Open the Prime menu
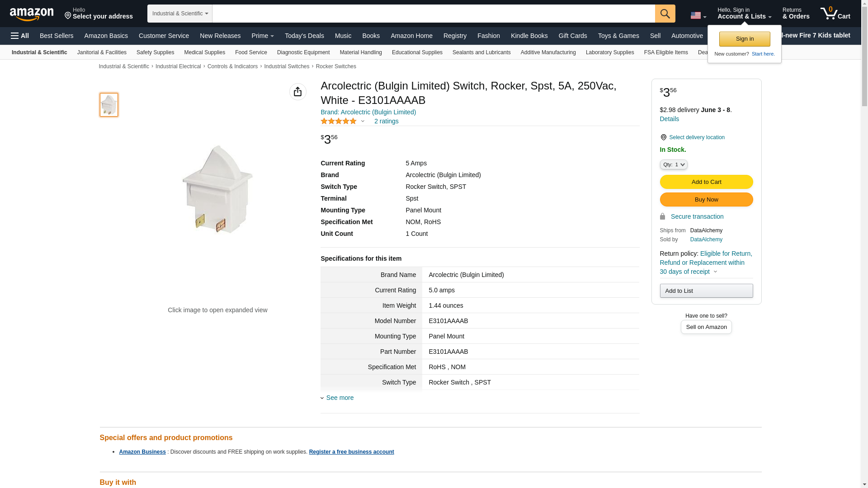Viewport: 868px width, 488px height. [x=262, y=36]
